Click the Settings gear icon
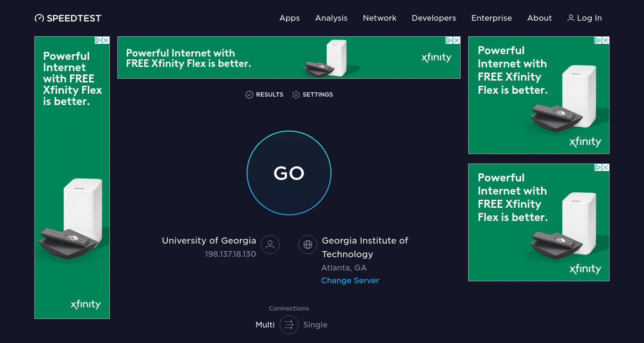Image resolution: width=644 pixels, height=343 pixels. 296,95
